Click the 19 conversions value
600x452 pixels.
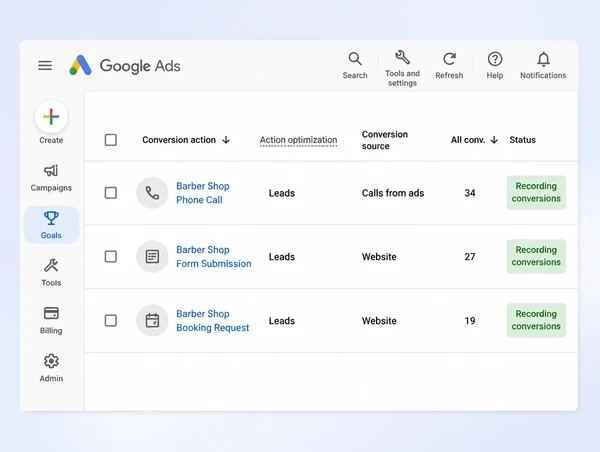470,320
